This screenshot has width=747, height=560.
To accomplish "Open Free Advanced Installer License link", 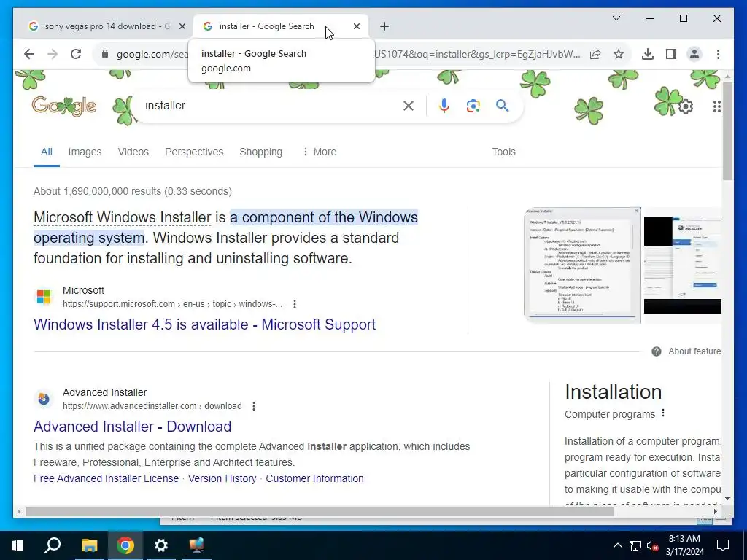I will click(107, 478).
